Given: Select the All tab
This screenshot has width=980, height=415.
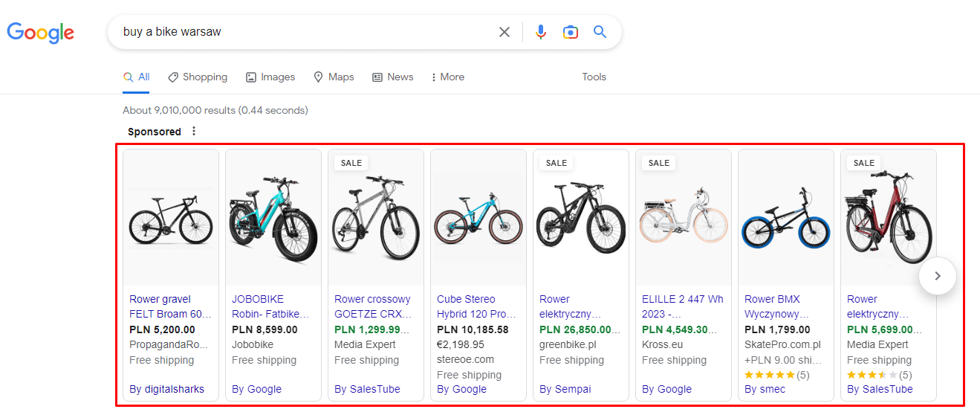Looking at the screenshot, I should point(137,77).
